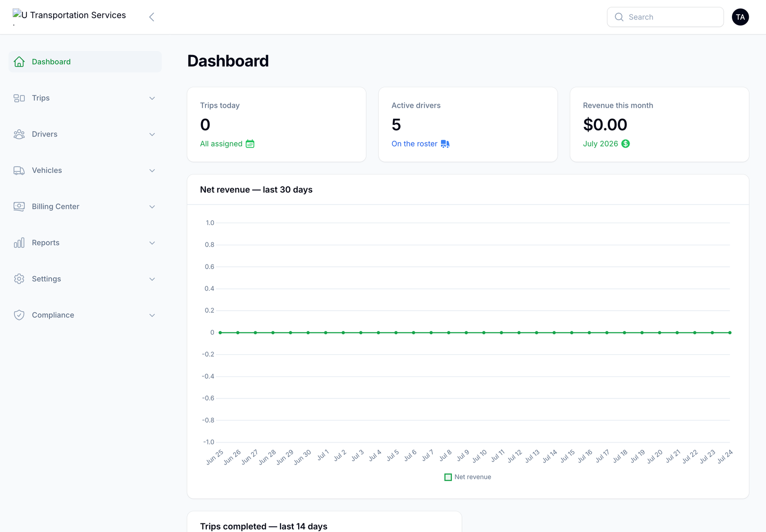Image resolution: width=766 pixels, height=532 pixels.
Task: Select the Compliance sidebar item
Action: coord(85,315)
